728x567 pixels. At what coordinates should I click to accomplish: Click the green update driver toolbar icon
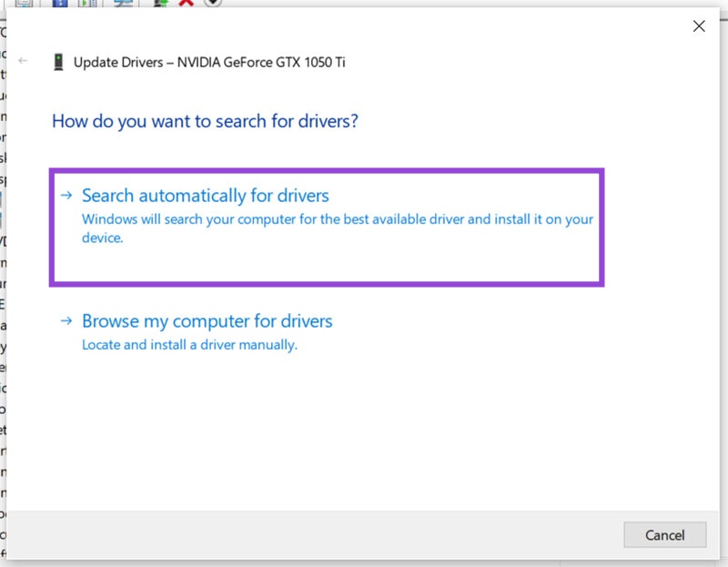point(161,3)
